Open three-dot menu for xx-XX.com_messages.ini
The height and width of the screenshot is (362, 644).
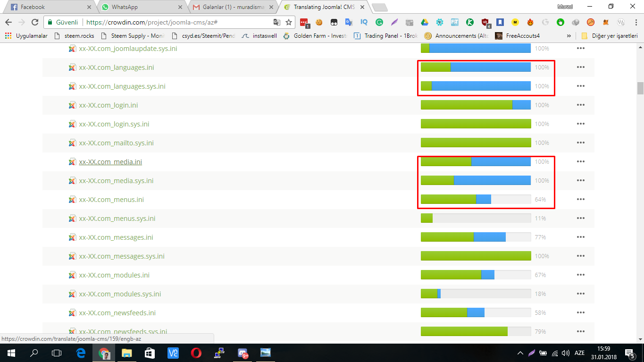[x=580, y=237]
